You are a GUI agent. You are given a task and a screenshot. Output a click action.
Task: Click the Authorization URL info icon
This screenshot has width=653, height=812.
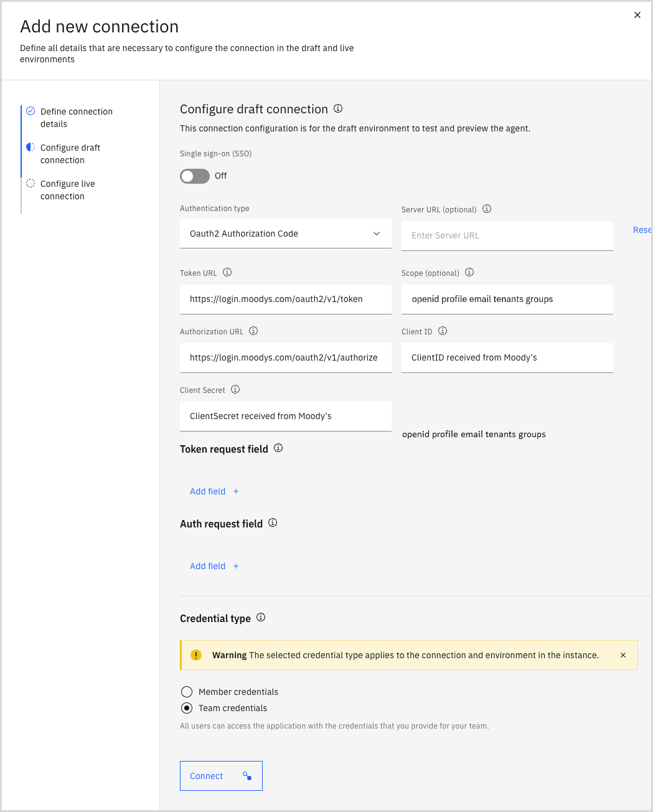(253, 331)
